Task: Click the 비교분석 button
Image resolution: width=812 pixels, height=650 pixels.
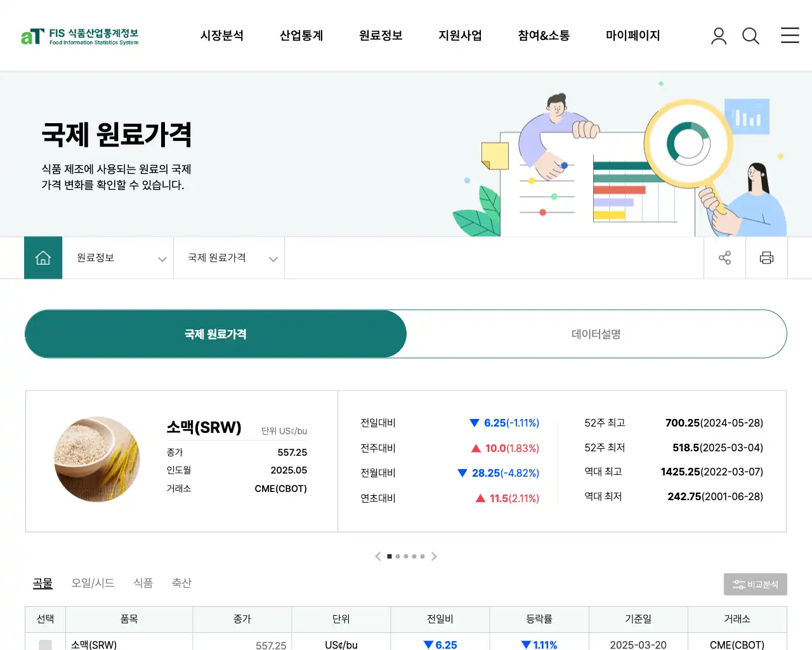Action: [755, 585]
